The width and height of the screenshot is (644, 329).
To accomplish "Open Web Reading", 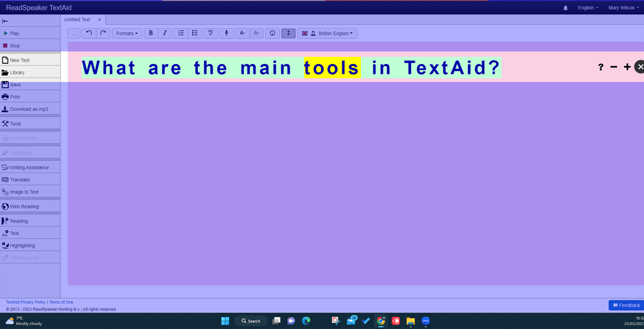I will click(x=30, y=207).
